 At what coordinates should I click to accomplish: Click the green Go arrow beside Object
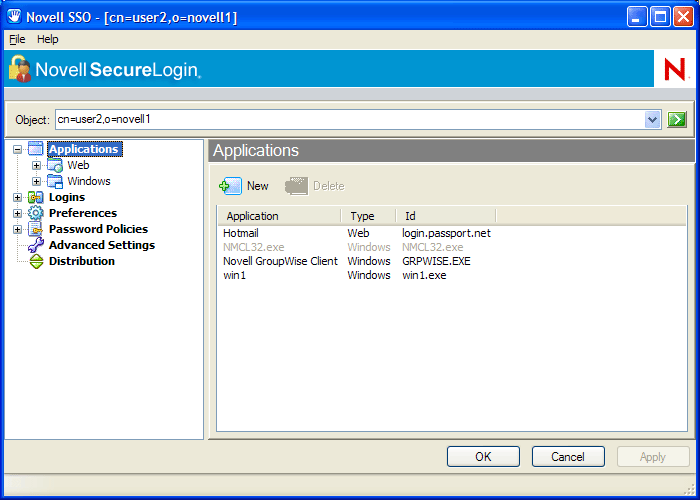pos(676,120)
